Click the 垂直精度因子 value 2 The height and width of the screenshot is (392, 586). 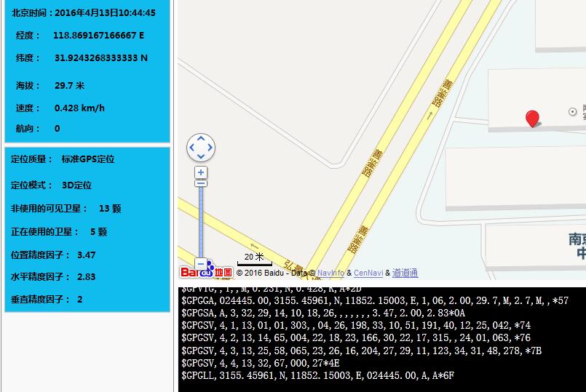(79, 299)
